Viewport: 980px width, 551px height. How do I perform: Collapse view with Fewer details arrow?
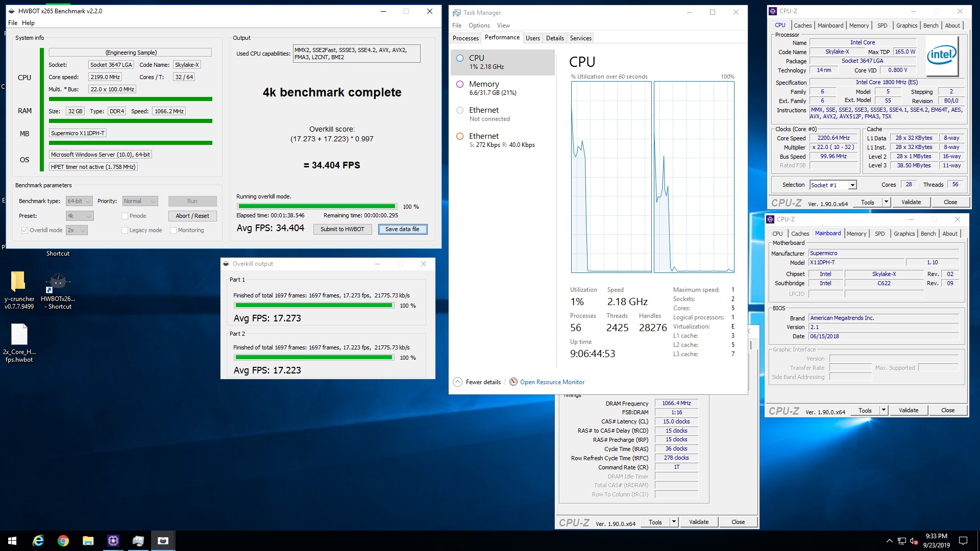click(x=458, y=382)
